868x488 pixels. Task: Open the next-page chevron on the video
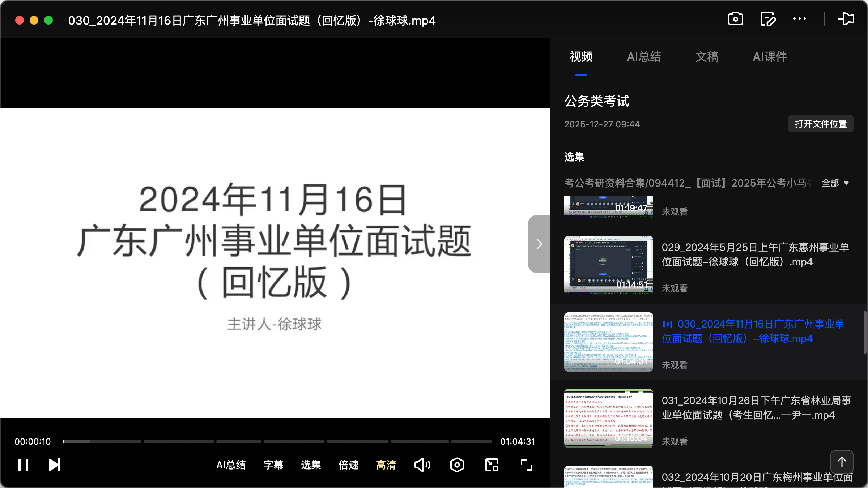click(539, 244)
